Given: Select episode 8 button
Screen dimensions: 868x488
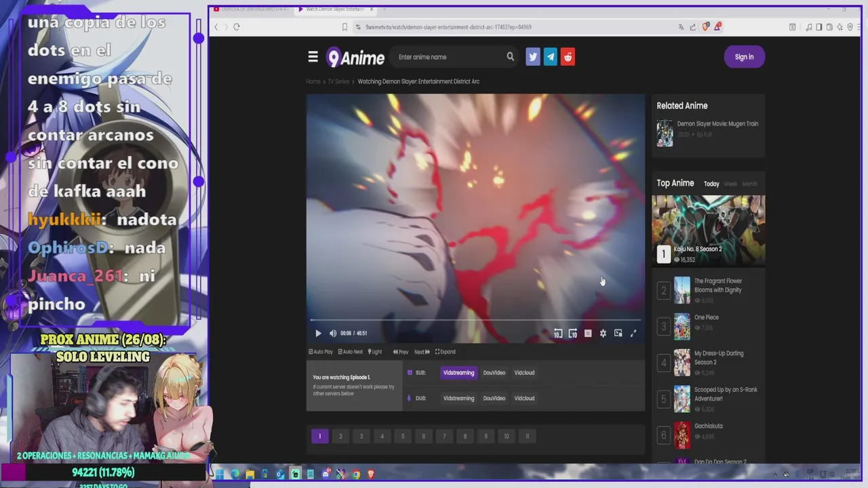Looking at the screenshot, I should [465, 436].
